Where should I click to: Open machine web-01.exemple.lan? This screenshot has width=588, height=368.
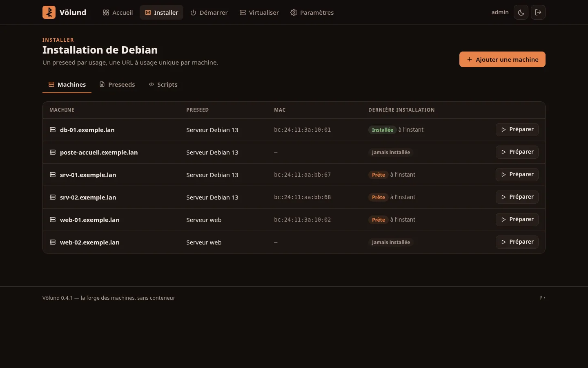[90, 220]
